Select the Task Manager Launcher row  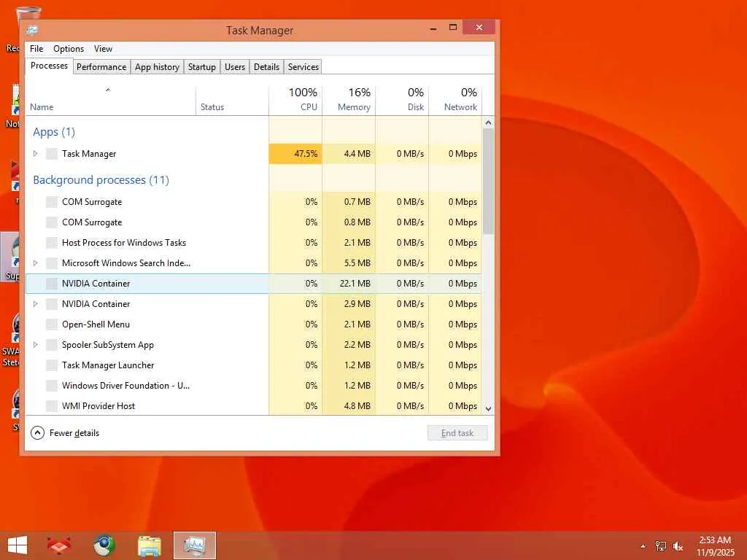pyautogui.click(x=253, y=365)
